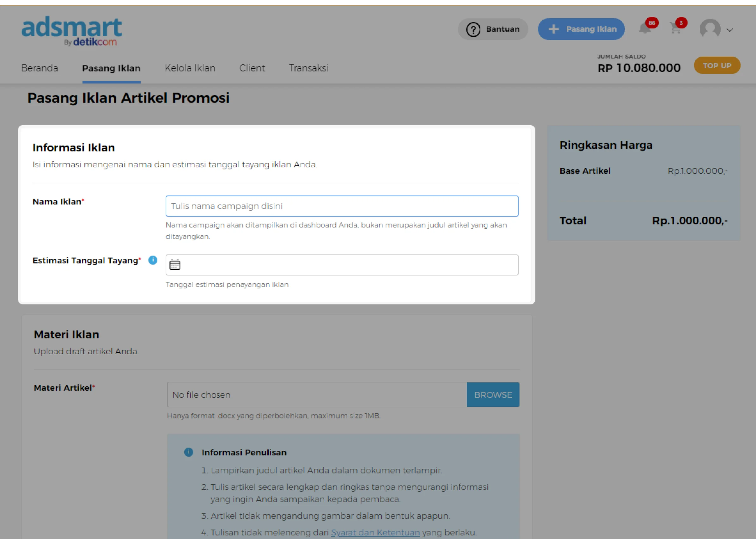Go to the Beranda tab
Image resolution: width=756 pixels, height=544 pixels.
coord(40,68)
